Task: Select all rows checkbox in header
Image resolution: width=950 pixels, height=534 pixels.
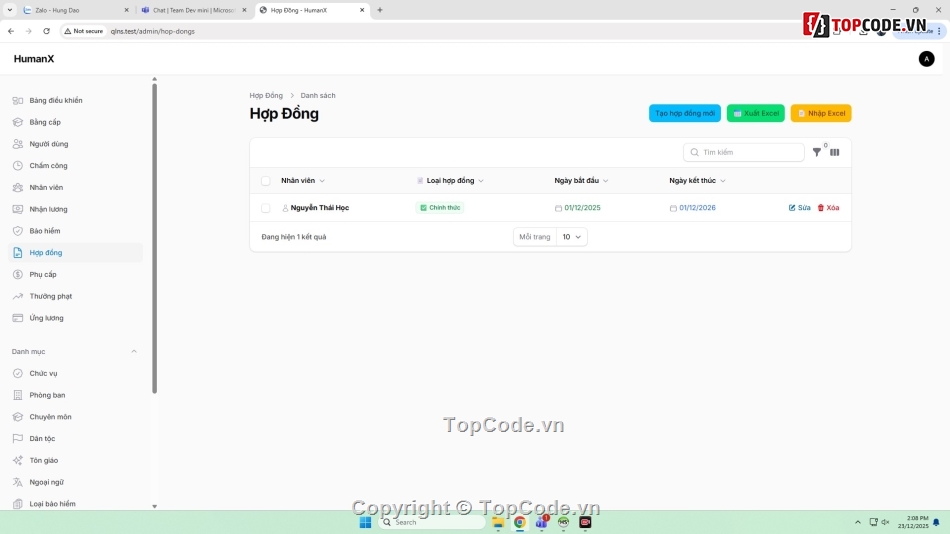Action: tap(265, 181)
